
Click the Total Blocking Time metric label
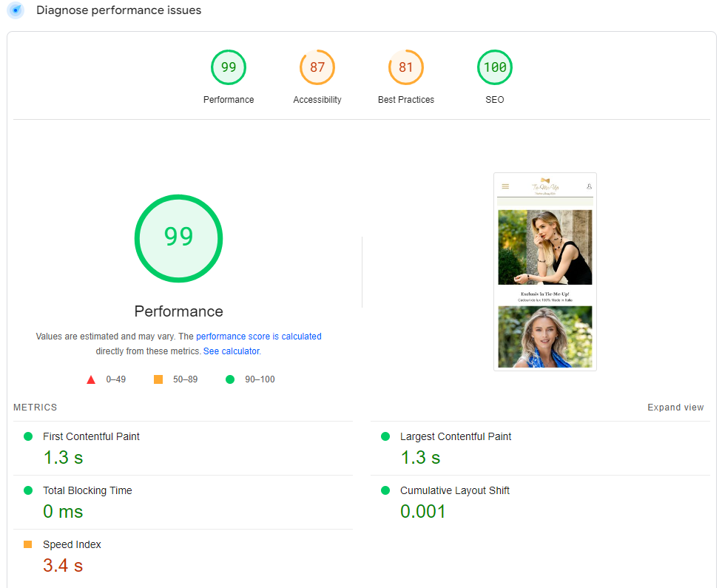[87, 490]
